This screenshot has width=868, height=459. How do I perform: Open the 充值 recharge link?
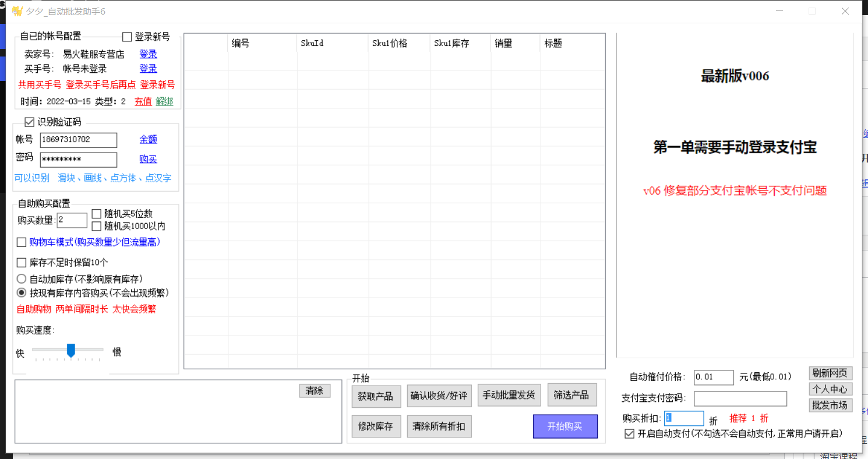(x=143, y=101)
